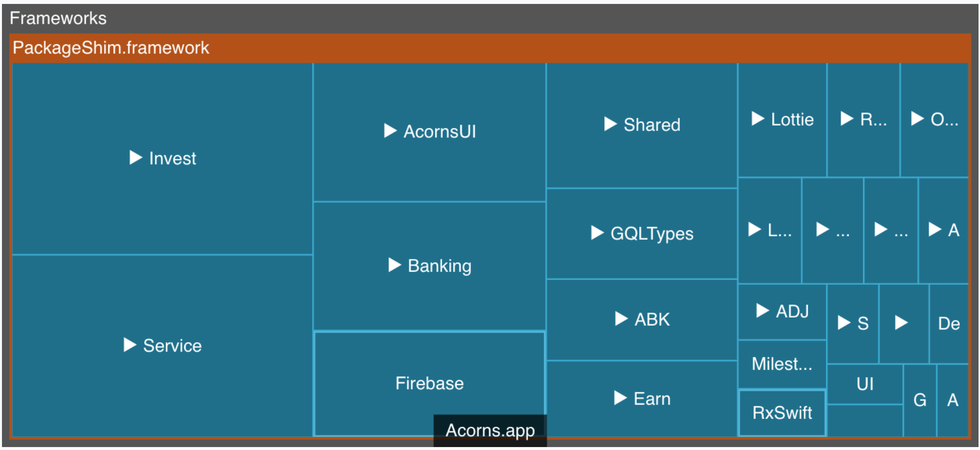Click the disclosure triangle icon on Banking
The height and width of the screenshot is (450, 980).
[394, 266]
